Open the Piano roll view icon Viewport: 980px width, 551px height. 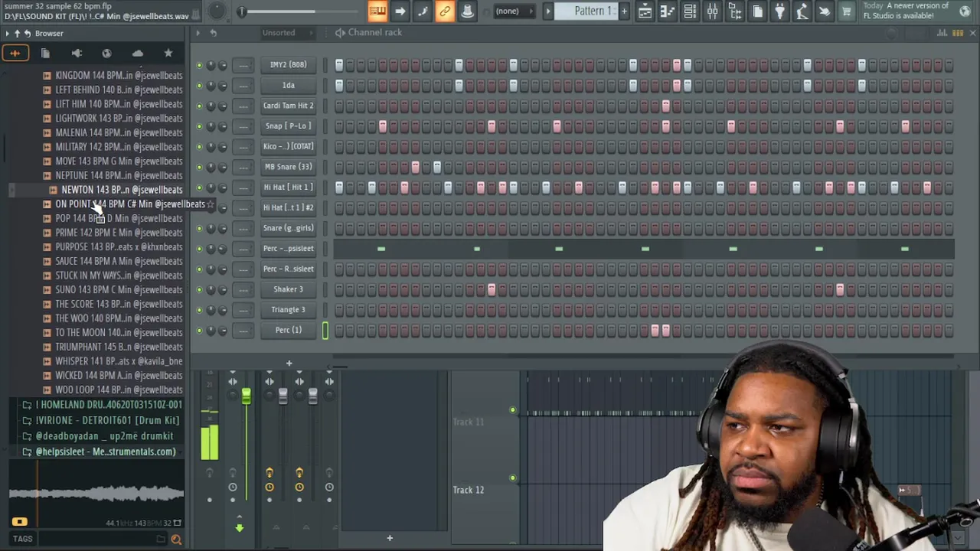[668, 11]
